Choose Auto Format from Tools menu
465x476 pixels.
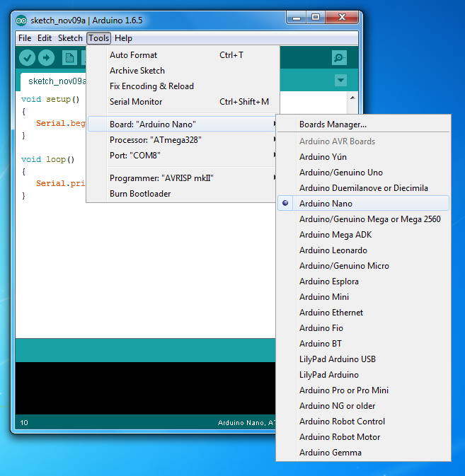click(182, 55)
